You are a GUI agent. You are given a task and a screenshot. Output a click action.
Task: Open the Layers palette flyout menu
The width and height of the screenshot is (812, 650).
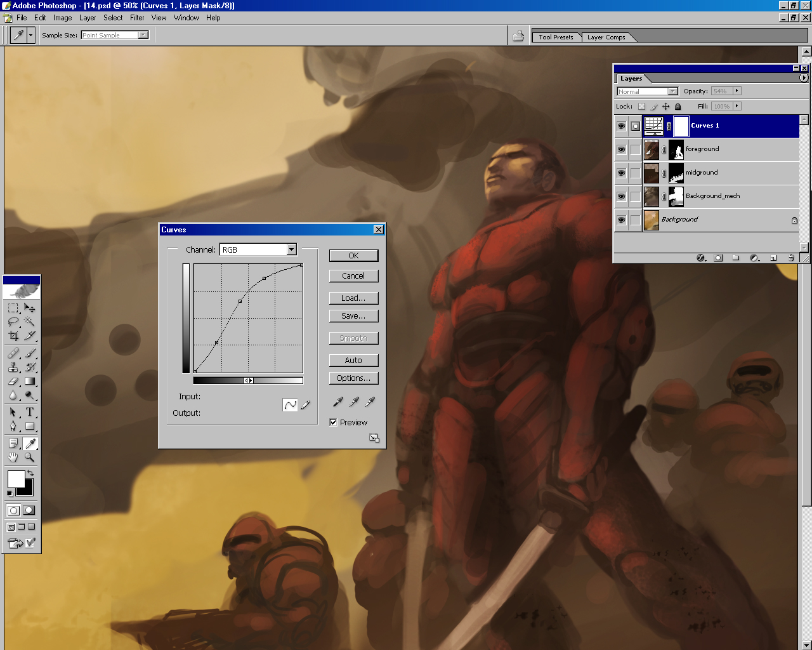pyautogui.click(x=804, y=78)
